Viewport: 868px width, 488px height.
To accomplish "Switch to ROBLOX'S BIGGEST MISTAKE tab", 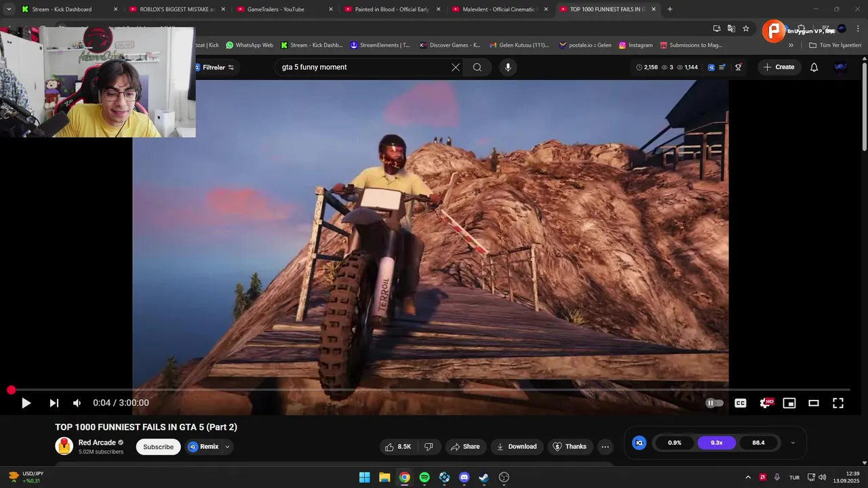I will (x=177, y=9).
